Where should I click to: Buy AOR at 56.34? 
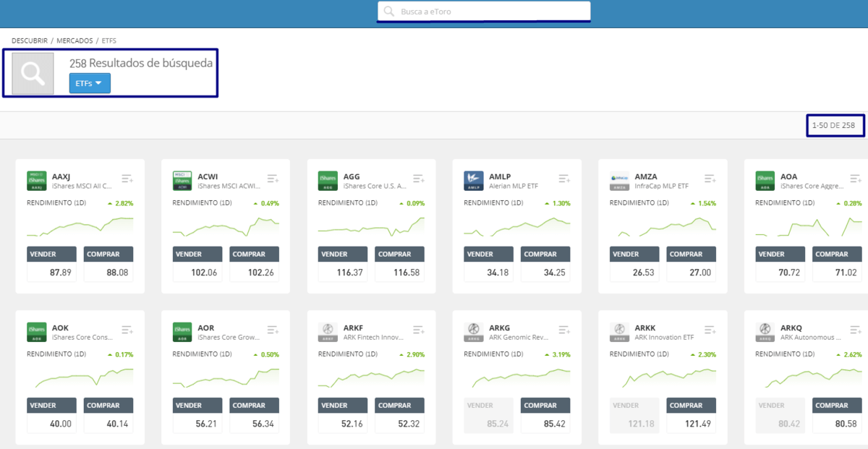point(255,415)
